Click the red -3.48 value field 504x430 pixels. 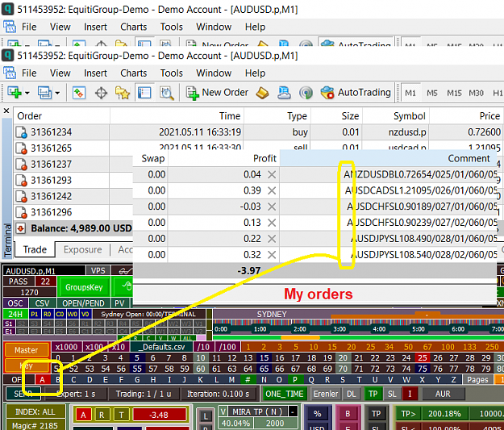(160, 415)
